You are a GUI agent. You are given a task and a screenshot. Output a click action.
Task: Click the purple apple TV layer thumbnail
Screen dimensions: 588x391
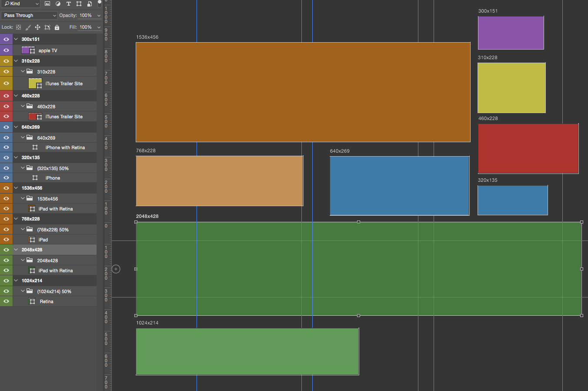(26, 50)
